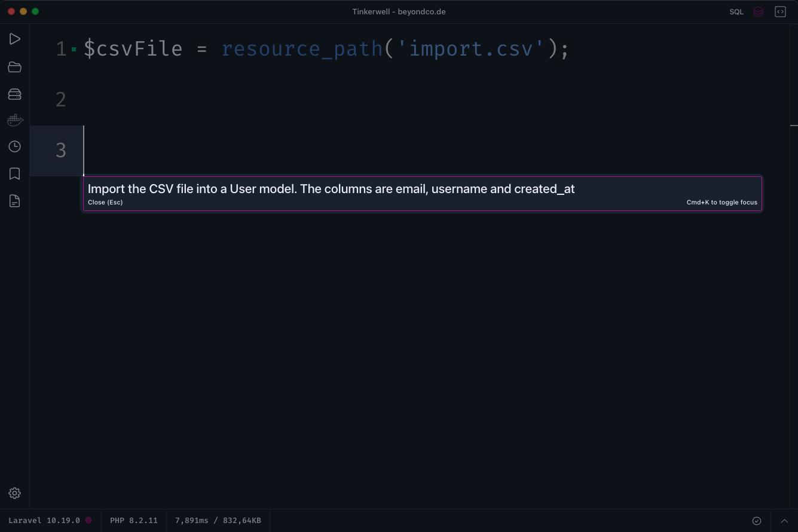Open the document file icon in sidebar
798x532 pixels.
click(15, 201)
